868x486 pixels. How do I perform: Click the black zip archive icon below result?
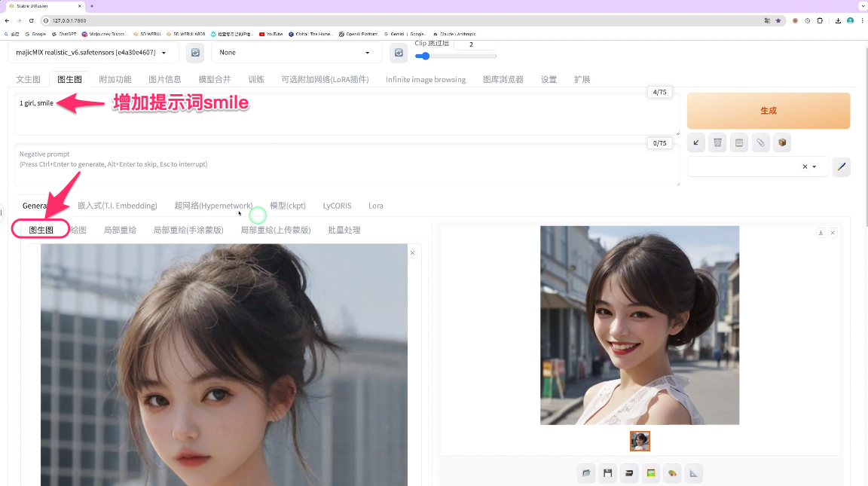(x=629, y=473)
